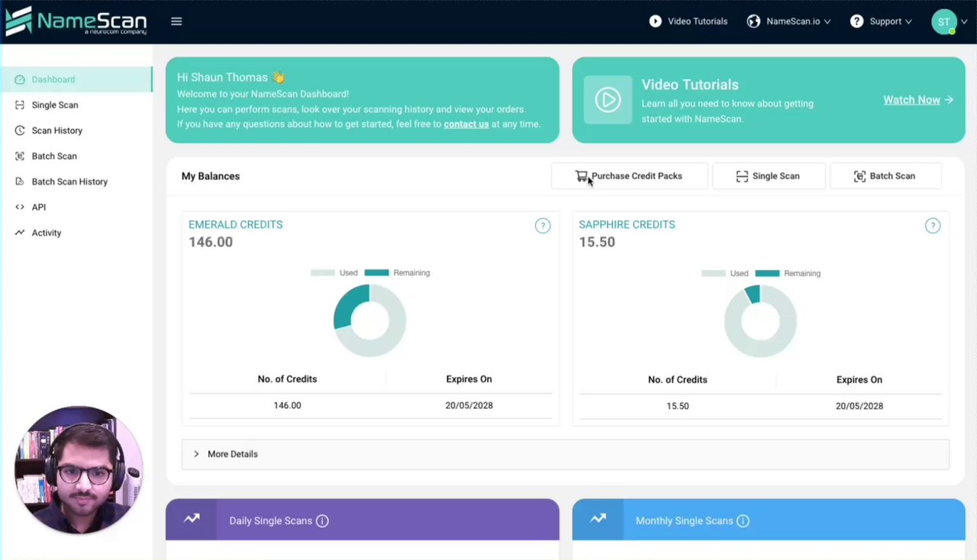Click the Batch Scan sidebar icon
Screen dimensions: 977x560
[20, 156]
